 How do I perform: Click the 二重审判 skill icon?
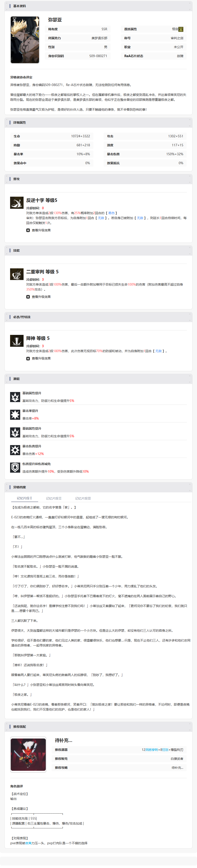[17, 274]
